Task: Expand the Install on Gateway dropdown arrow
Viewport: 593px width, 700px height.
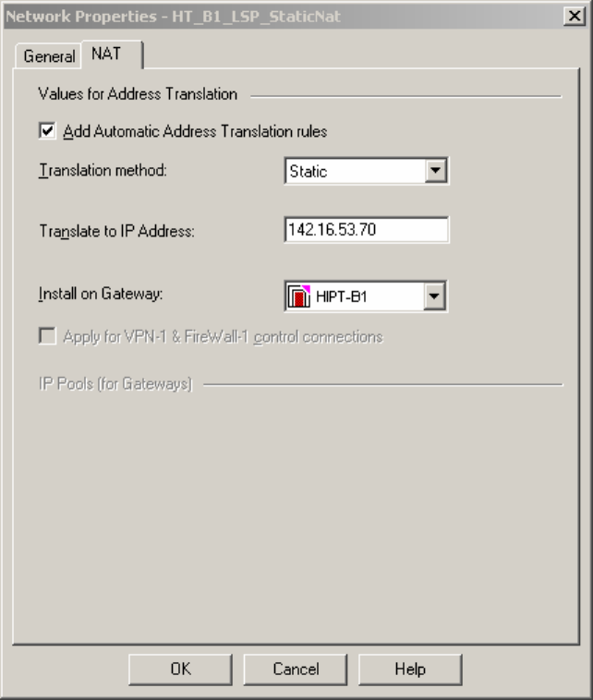Action: point(438,296)
